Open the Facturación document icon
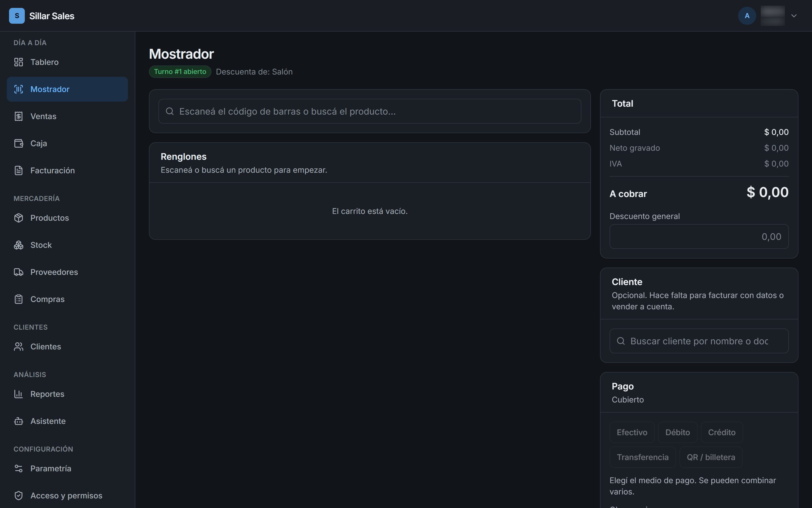This screenshot has height=508, width=812. pos(18,170)
